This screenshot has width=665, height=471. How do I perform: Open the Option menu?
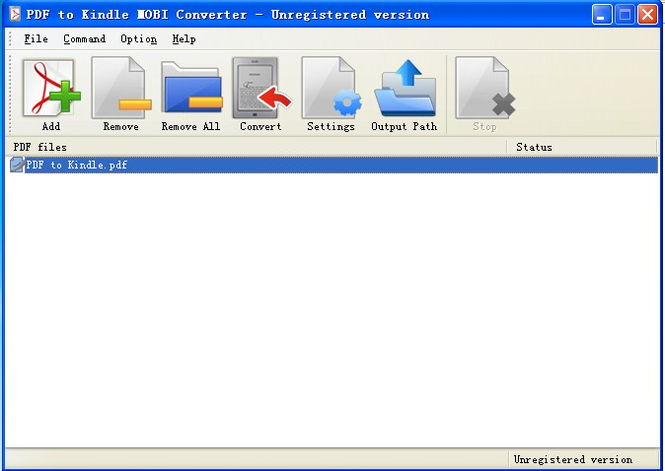click(138, 39)
